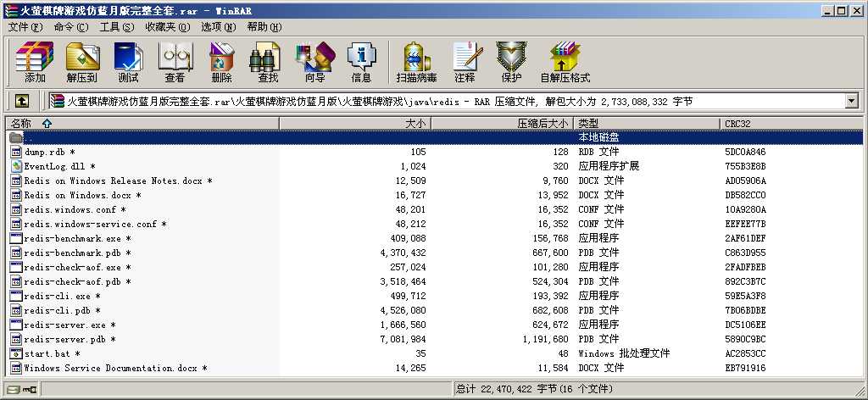Sort files by 名称 column header
Viewport: 868px width, 400px height.
click(x=142, y=124)
